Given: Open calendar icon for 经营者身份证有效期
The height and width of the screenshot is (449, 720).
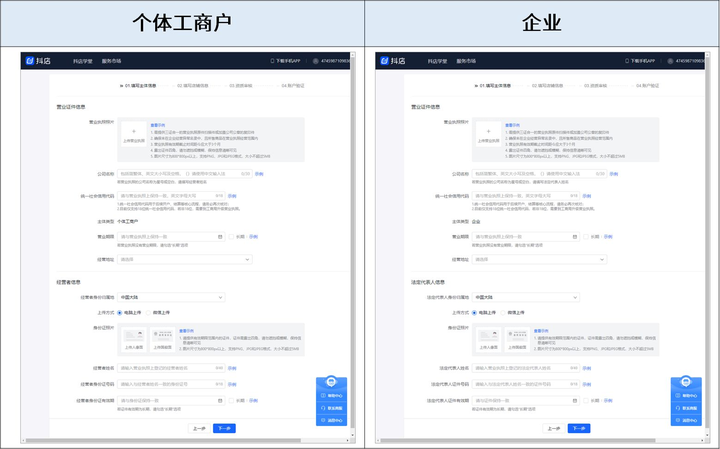Looking at the screenshot, I should [x=220, y=401].
